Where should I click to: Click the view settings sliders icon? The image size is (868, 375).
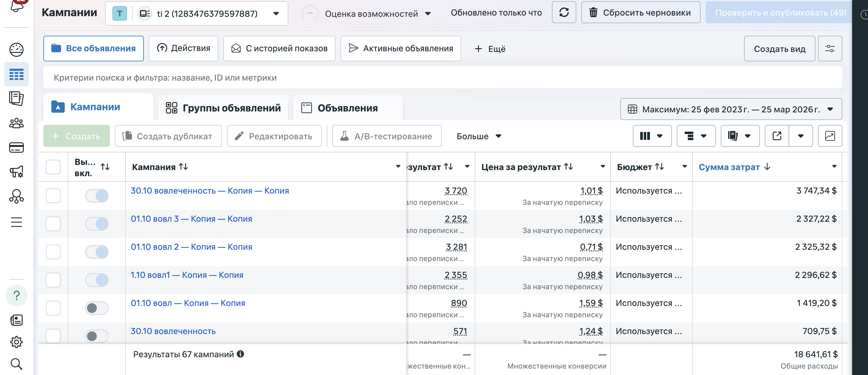point(830,49)
